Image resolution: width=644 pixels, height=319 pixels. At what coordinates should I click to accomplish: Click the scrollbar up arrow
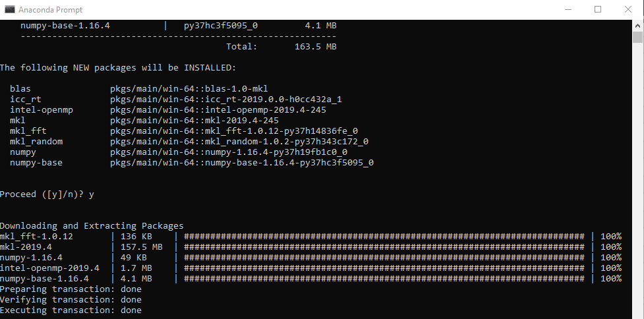(x=637, y=26)
